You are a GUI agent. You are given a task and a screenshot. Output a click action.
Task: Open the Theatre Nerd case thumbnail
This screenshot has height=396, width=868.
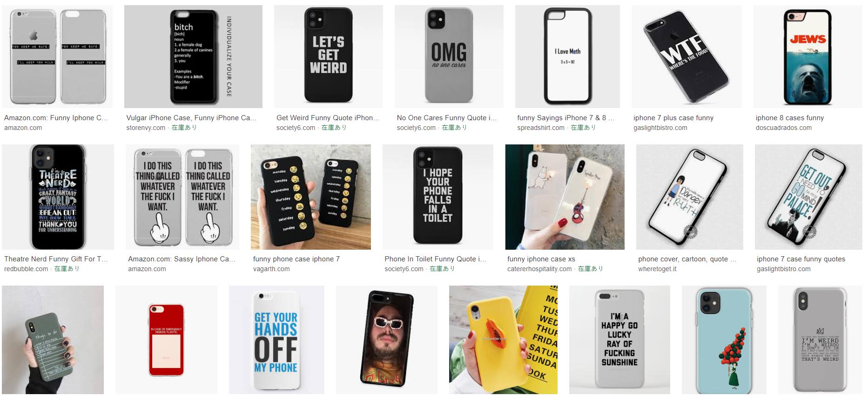(x=58, y=197)
